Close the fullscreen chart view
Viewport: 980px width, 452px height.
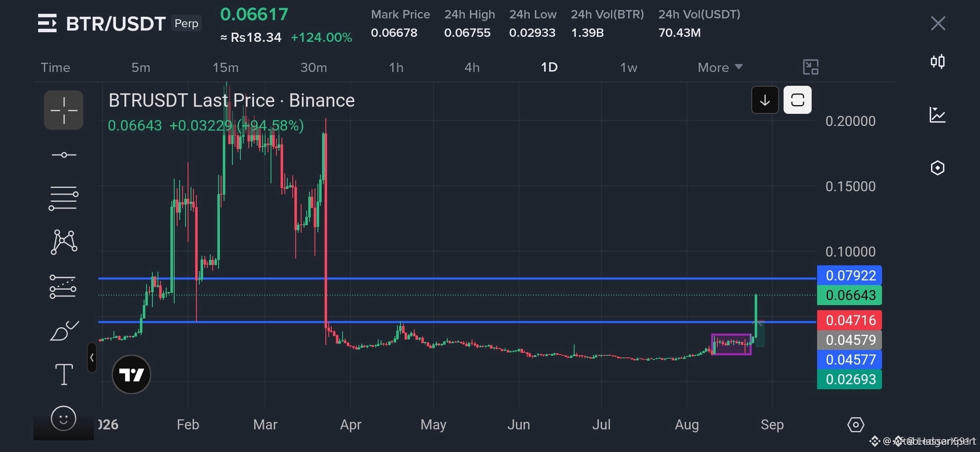coord(938,23)
